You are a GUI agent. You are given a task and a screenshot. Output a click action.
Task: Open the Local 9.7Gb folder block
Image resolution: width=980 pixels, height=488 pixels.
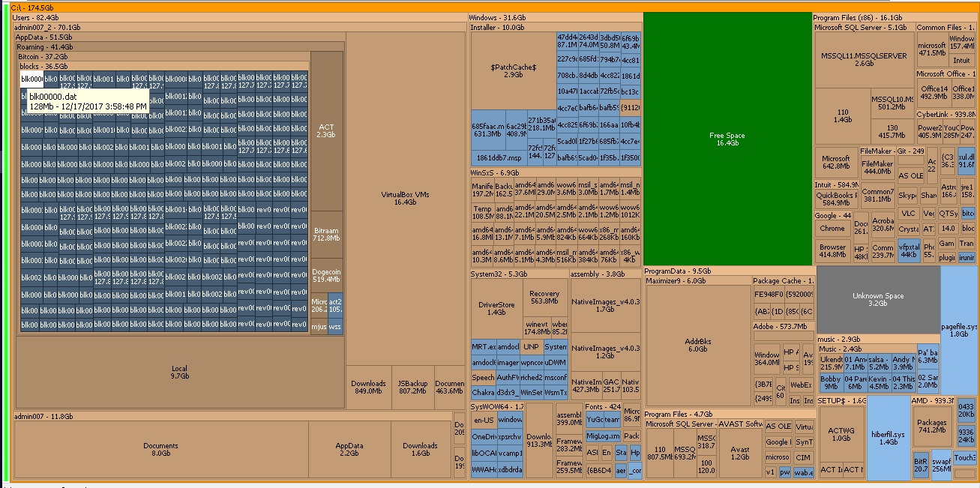coord(179,372)
